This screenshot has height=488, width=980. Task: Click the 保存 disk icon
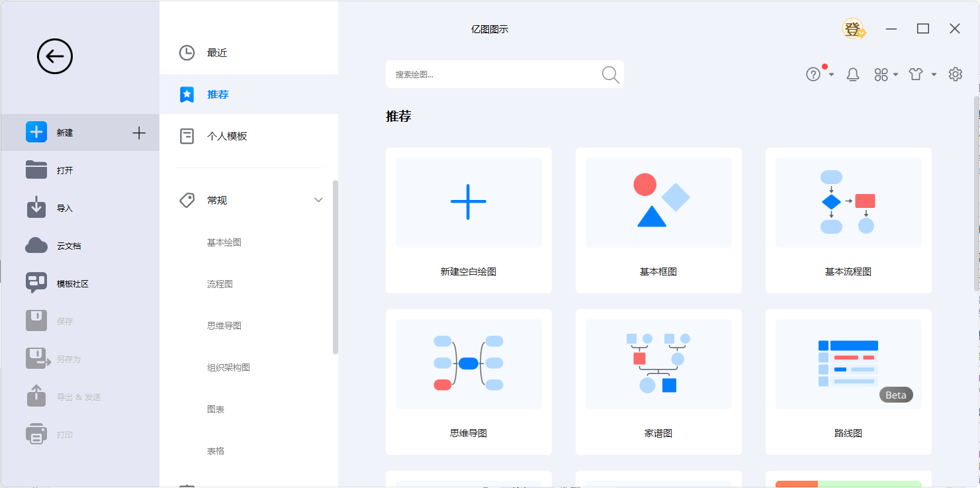tap(36, 321)
